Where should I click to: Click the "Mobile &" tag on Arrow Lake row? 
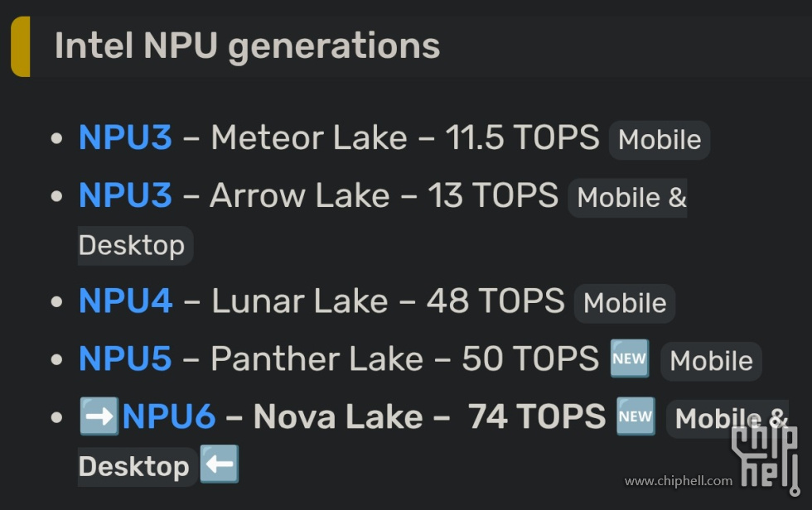point(631,198)
